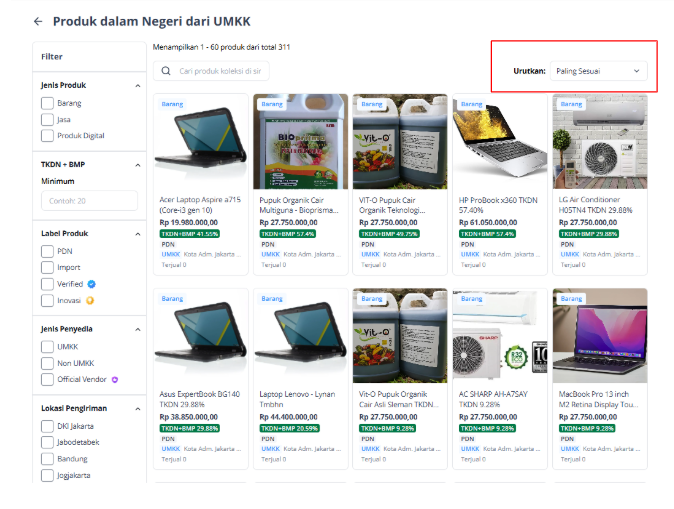Click the TKDN+BMP 41.55% badge
This screenshot has width=674, height=509.
click(x=190, y=234)
